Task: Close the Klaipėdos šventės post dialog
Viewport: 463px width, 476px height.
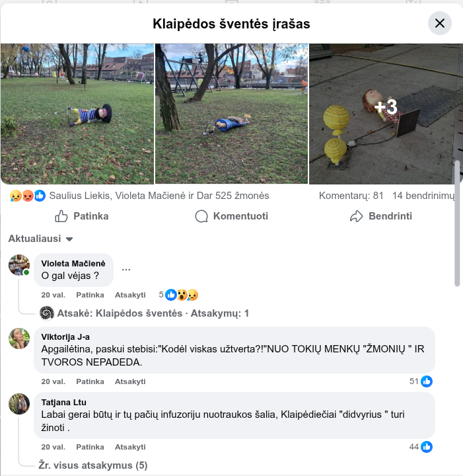Action: pos(439,23)
